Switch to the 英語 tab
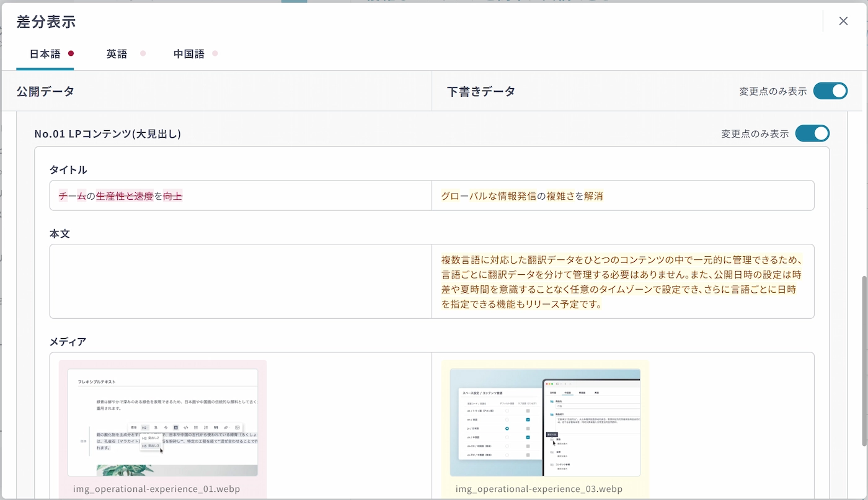This screenshot has height=500, width=868. coord(117,54)
